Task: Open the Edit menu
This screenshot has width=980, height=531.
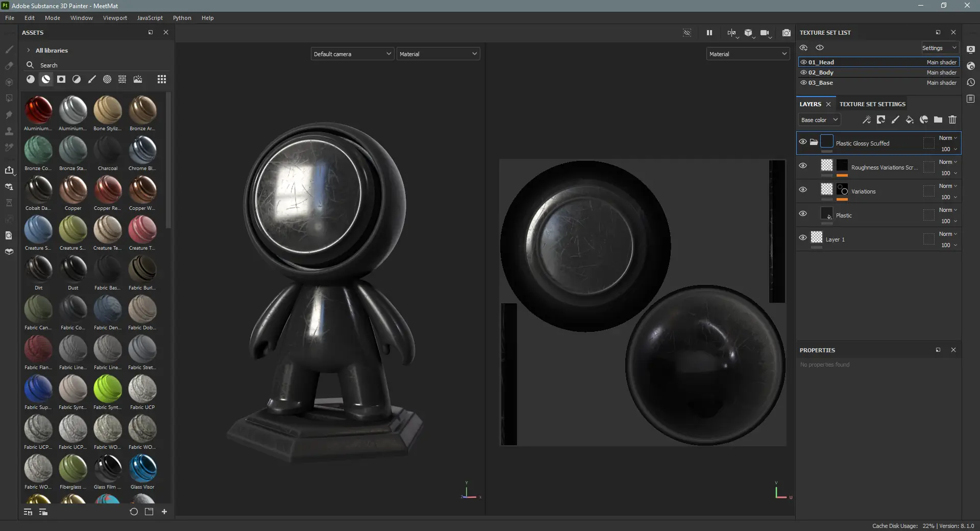Action: click(x=30, y=18)
